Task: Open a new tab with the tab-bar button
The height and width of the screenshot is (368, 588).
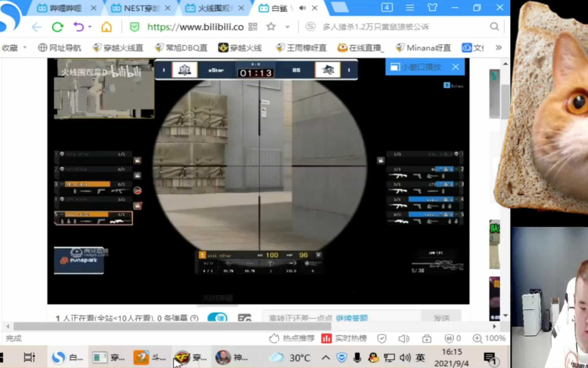Action: click(x=340, y=8)
